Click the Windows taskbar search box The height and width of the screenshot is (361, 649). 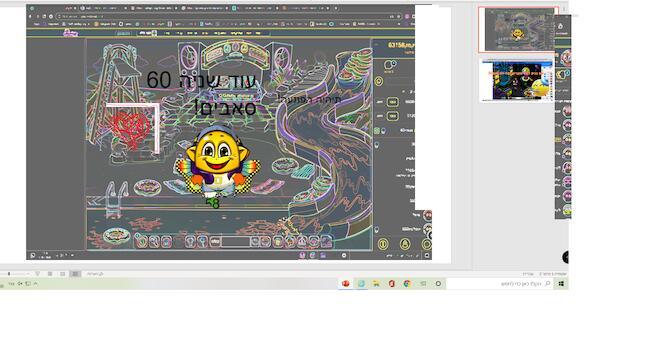point(500,284)
